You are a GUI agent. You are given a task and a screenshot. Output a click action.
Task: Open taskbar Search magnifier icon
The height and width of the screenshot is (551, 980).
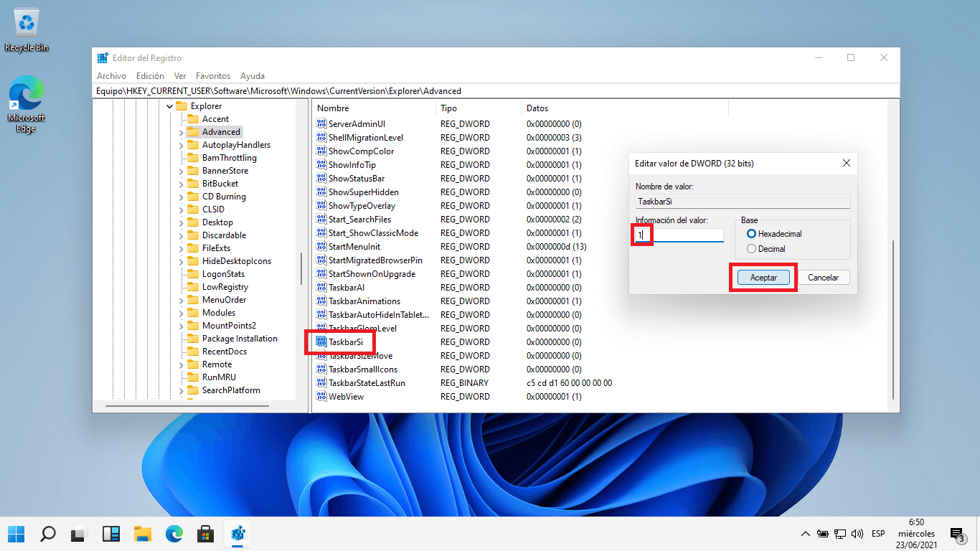47,534
